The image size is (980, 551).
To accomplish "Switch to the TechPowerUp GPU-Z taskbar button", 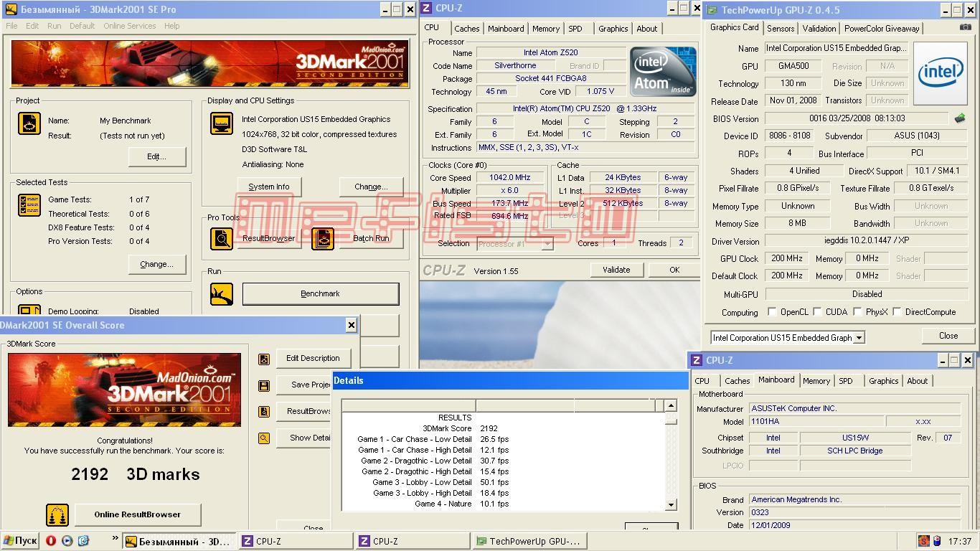I will point(529,541).
